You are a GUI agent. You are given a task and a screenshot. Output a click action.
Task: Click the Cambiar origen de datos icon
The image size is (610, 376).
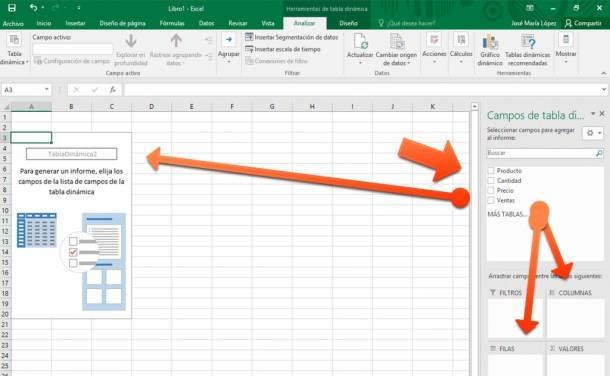396,41
